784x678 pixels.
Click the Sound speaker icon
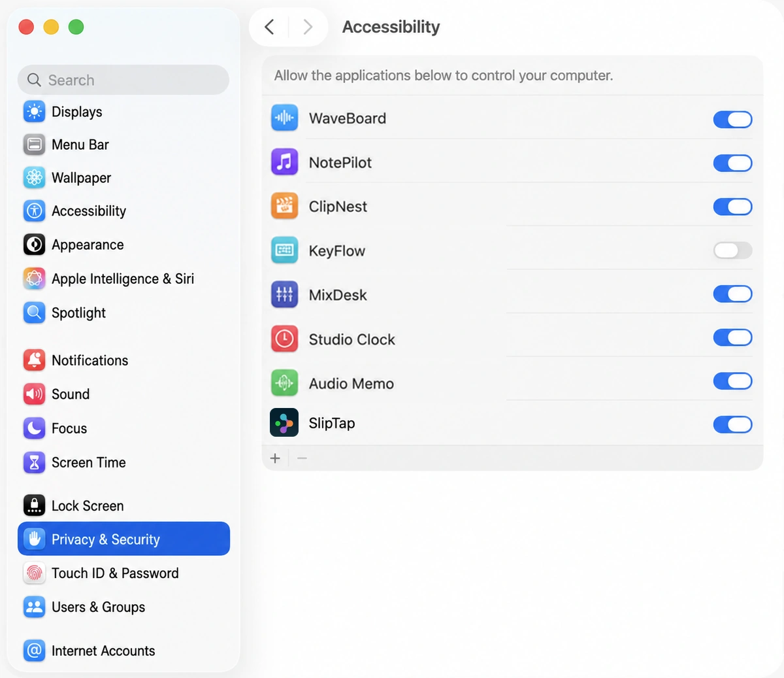tap(34, 394)
